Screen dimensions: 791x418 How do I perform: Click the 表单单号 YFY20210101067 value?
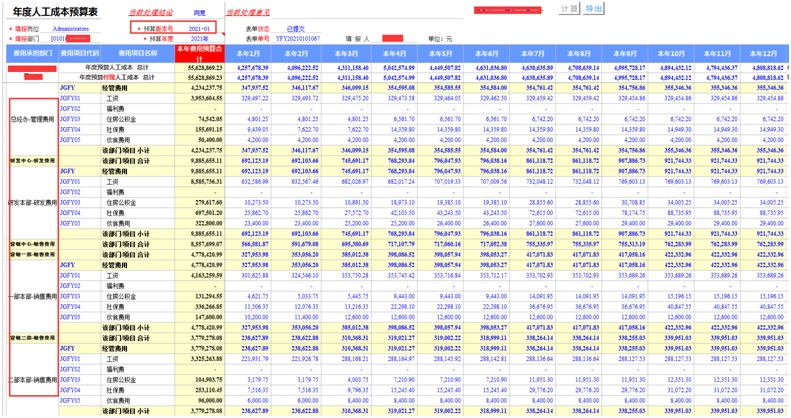point(298,38)
